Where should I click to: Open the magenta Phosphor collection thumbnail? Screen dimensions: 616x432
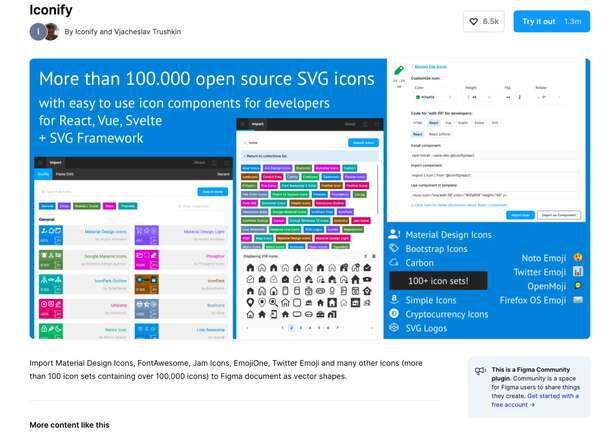pyautogui.click(x=147, y=260)
